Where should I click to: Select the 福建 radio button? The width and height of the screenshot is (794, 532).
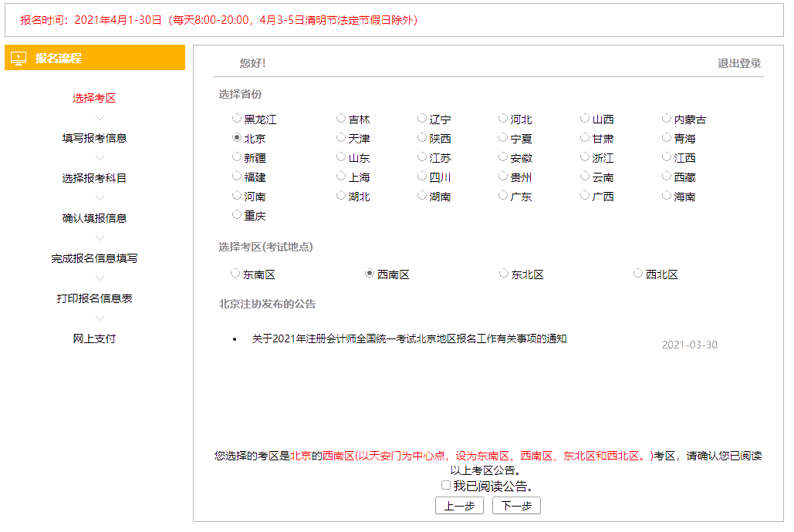[236, 176]
